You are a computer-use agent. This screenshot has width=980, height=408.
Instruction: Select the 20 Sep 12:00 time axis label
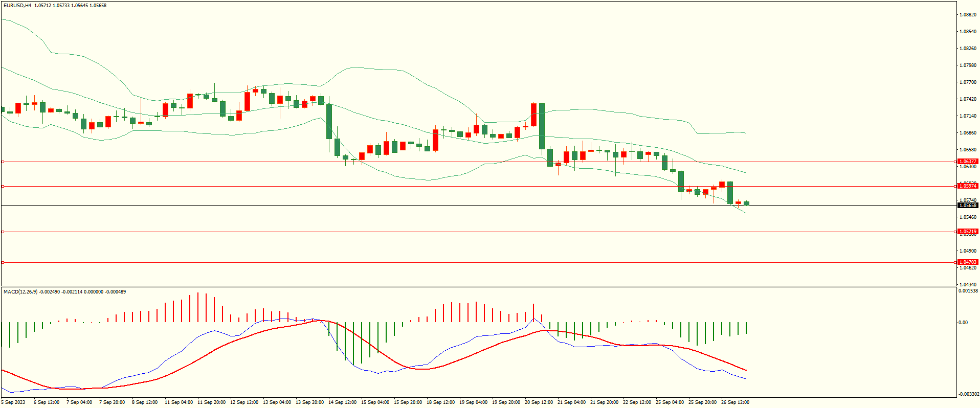(x=539, y=402)
